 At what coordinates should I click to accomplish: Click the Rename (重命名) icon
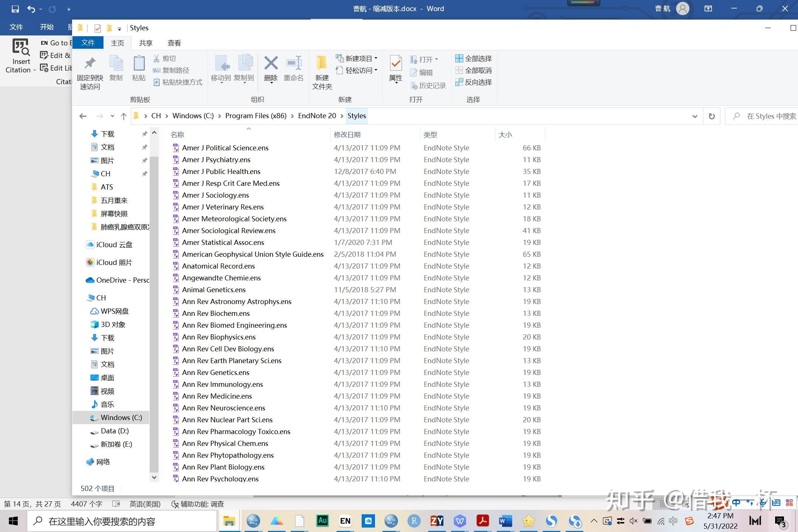(294, 68)
